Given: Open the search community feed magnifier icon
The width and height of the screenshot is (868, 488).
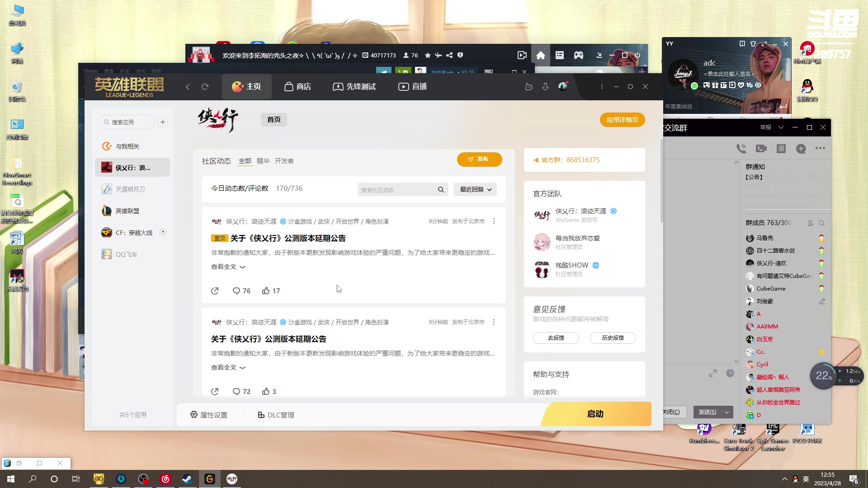Looking at the screenshot, I should [441, 189].
